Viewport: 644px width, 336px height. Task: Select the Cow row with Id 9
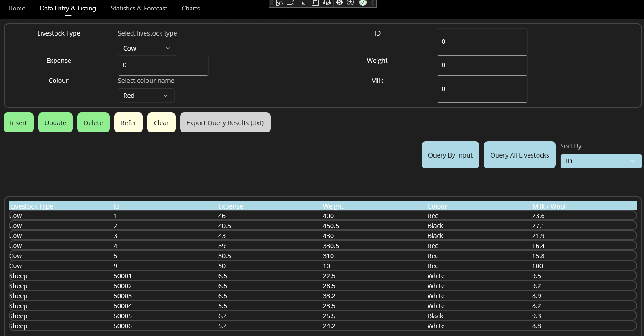tap(322, 266)
